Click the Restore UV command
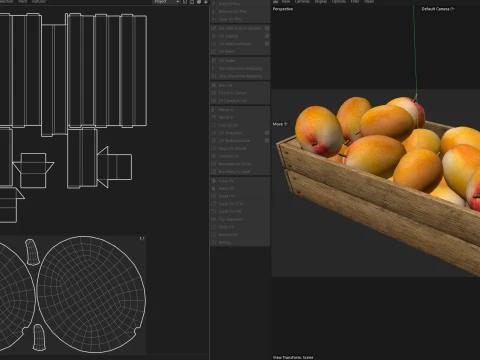Viewport: 480px width, 360px height. coord(240,235)
